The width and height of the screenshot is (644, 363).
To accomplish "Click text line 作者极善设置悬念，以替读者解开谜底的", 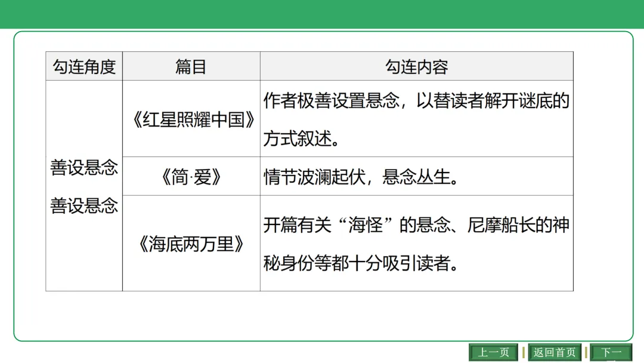I will coord(416,101).
